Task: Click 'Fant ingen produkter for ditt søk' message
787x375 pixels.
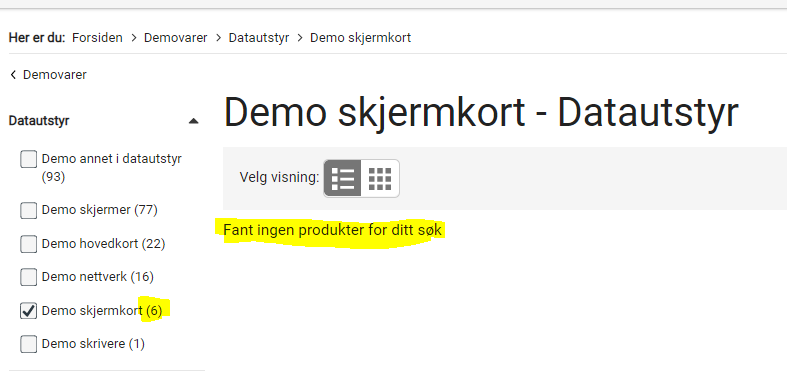Action: coord(332,230)
